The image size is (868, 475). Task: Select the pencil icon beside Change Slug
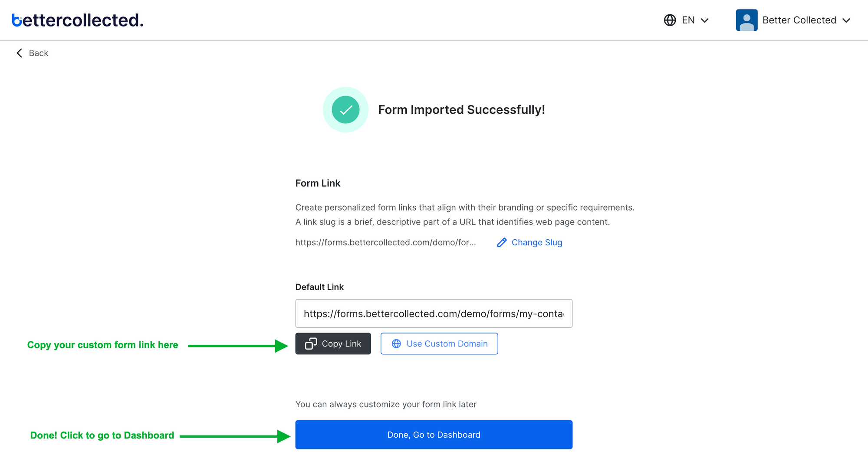502,242
